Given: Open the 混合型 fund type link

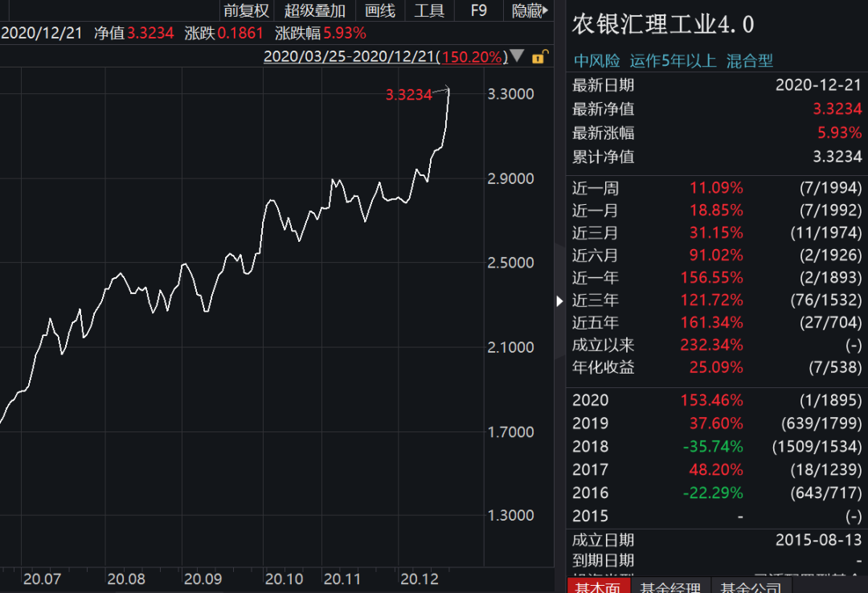Looking at the screenshot, I should pos(750,60).
